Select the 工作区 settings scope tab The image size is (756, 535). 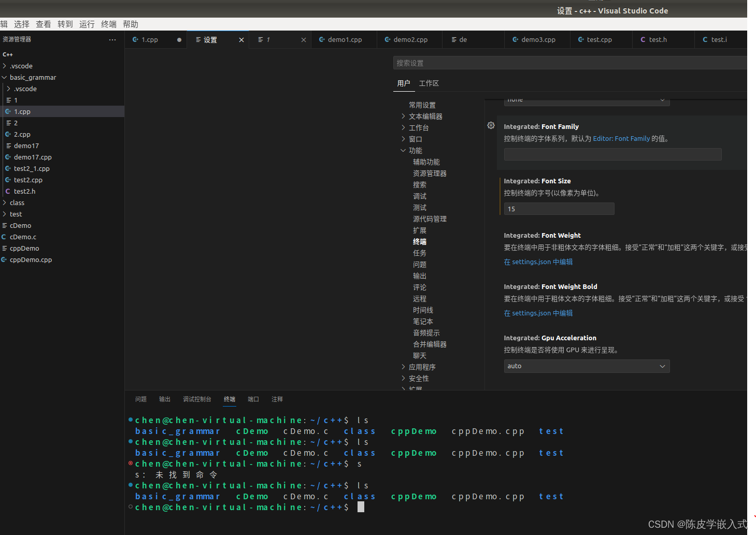(x=429, y=83)
